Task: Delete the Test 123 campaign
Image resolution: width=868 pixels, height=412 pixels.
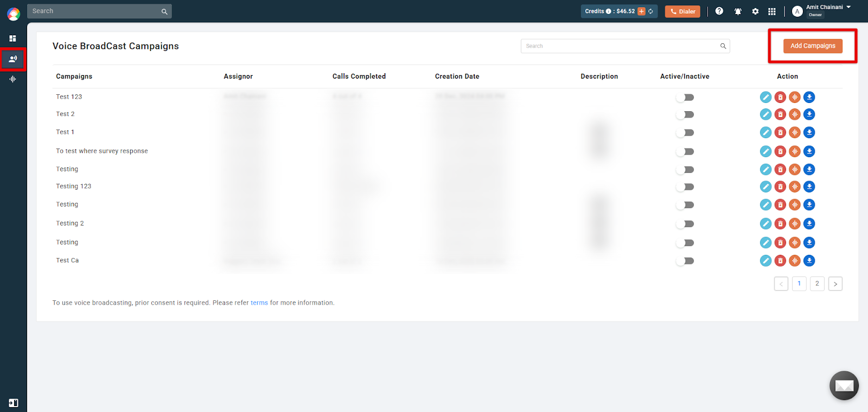Action: pos(780,97)
